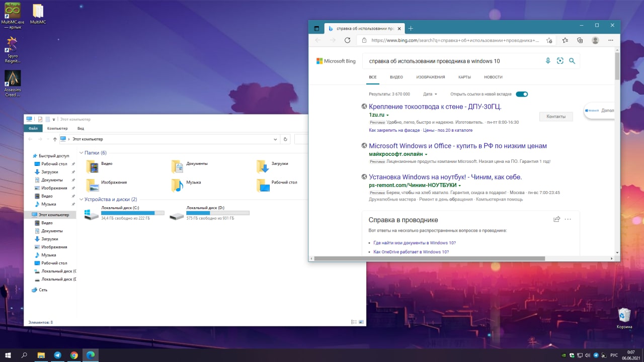This screenshot has height=362, width=644.
Task: Open Edge favorites star-list icon
Action: (x=565, y=40)
